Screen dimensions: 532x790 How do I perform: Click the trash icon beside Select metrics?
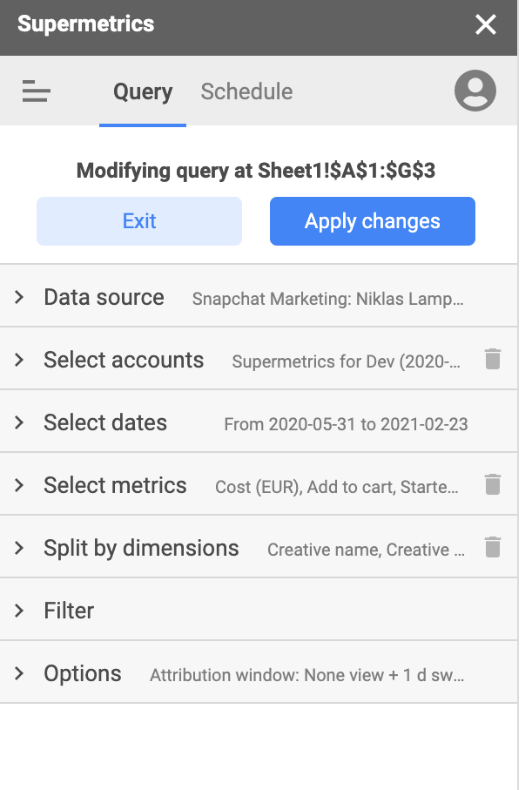tap(493, 484)
